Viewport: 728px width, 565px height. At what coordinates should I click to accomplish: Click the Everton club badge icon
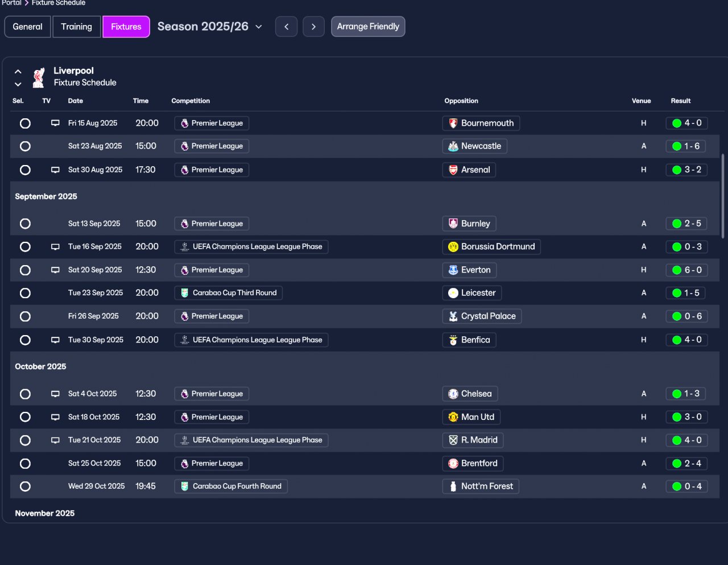click(453, 270)
